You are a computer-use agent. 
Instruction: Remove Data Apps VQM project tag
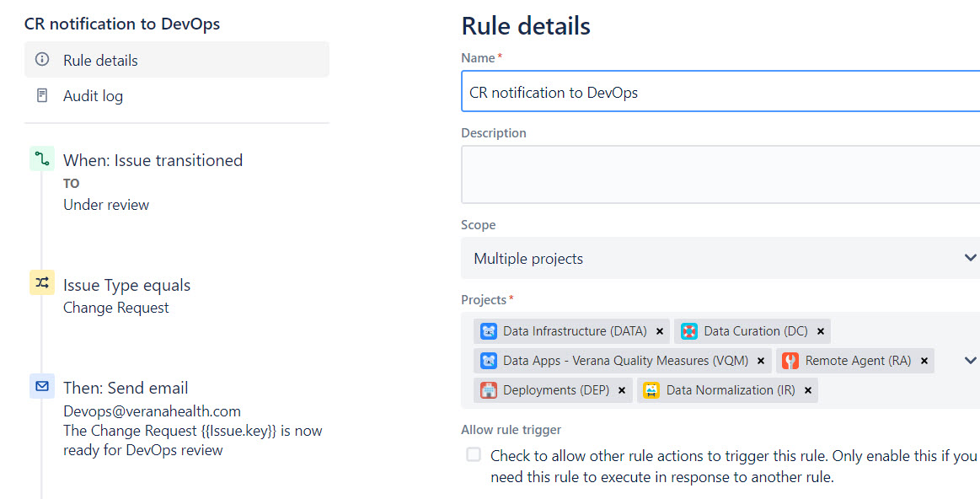[x=761, y=361]
